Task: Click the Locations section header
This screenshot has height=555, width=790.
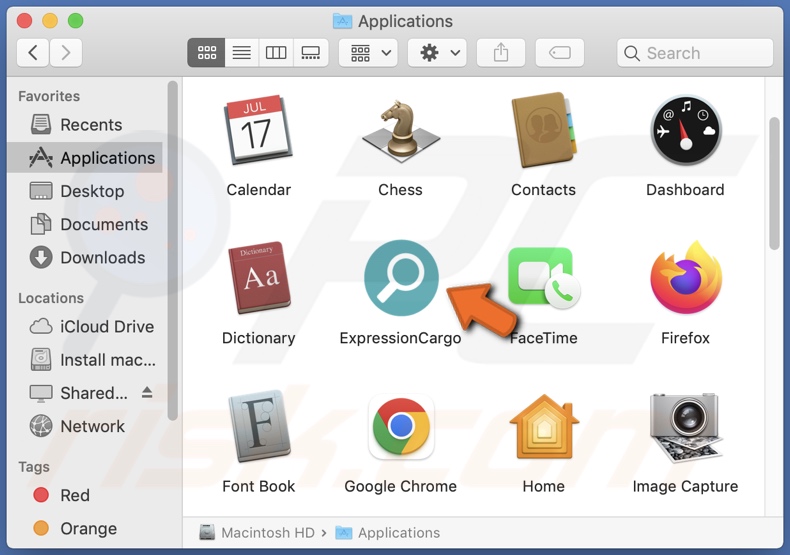Action: [51, 298]
